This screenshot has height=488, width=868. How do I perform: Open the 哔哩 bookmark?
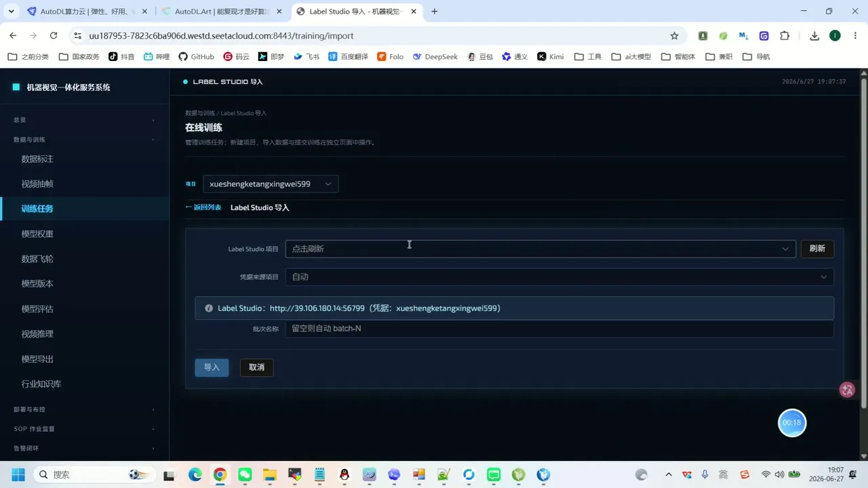tap(157, 56)
